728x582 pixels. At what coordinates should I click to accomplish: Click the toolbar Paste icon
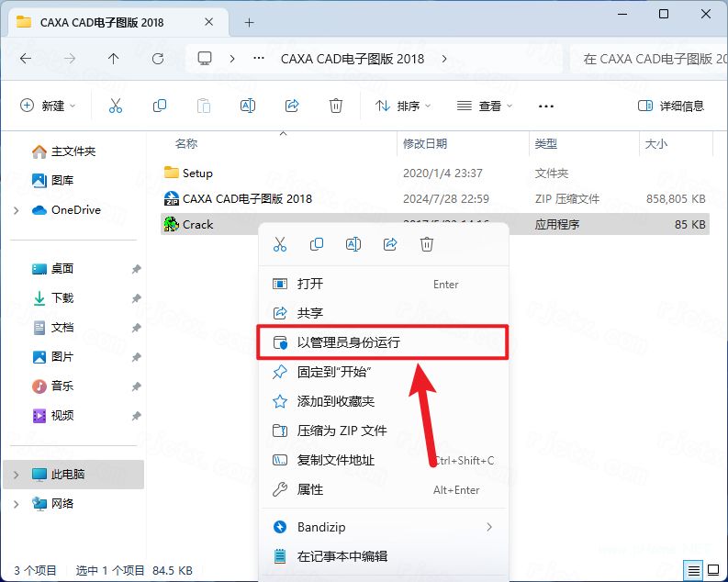pyautogui.click(x=204, y=106)
